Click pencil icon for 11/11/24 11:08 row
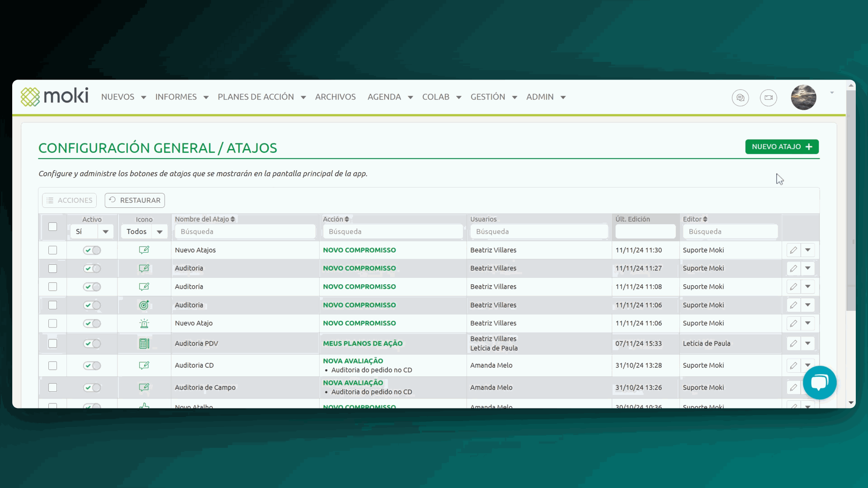This screenshot has height=488, width=868. tap(793, 287)
